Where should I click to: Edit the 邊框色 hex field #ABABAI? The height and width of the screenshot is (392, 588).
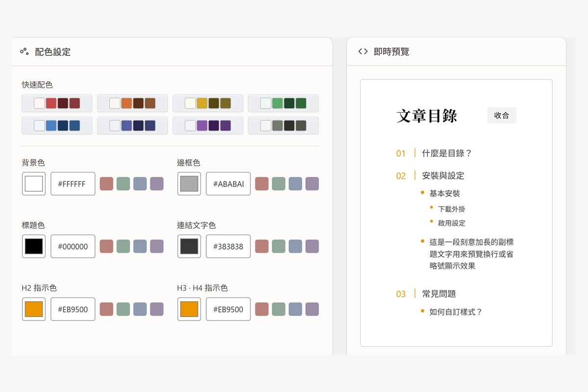point(228,184)
